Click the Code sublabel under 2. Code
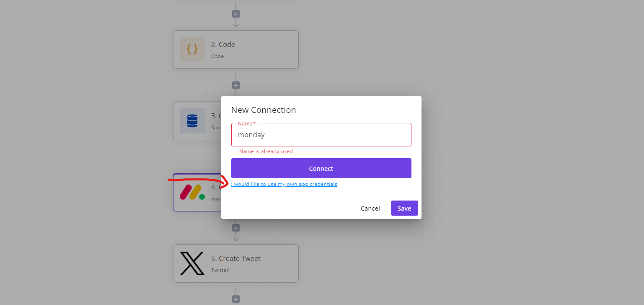The image size is (644, 305). coord(217,56)
